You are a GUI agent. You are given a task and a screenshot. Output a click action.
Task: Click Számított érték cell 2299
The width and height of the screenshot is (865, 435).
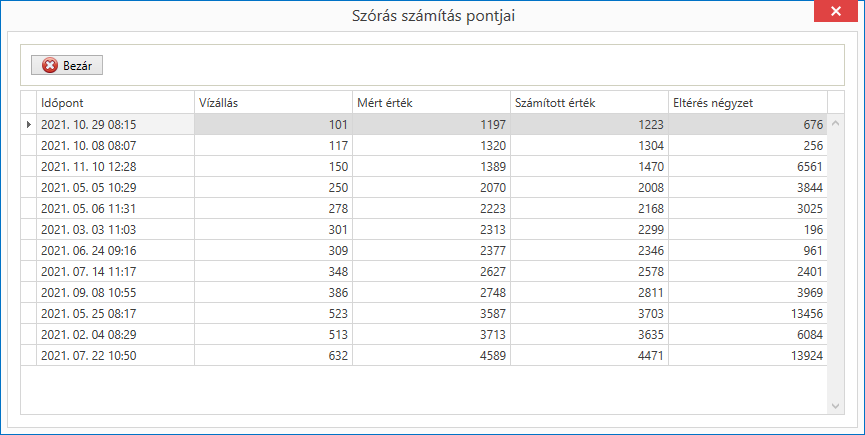589,229
